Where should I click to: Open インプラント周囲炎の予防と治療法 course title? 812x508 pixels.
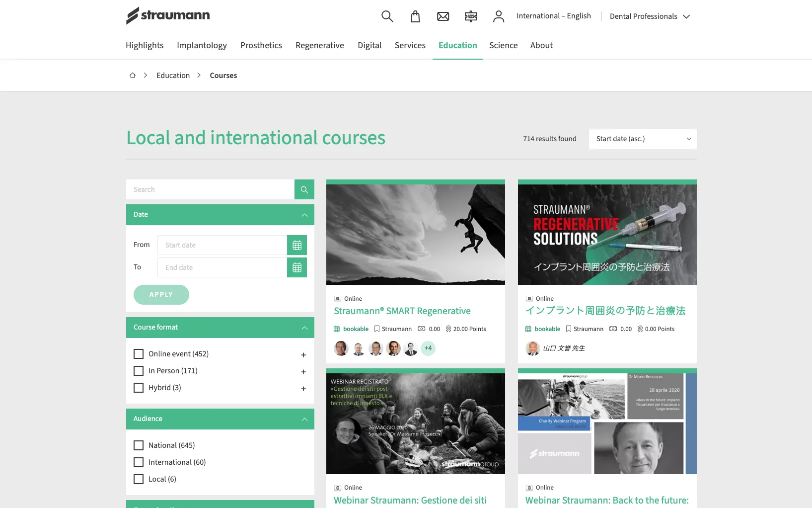(605, 311)
